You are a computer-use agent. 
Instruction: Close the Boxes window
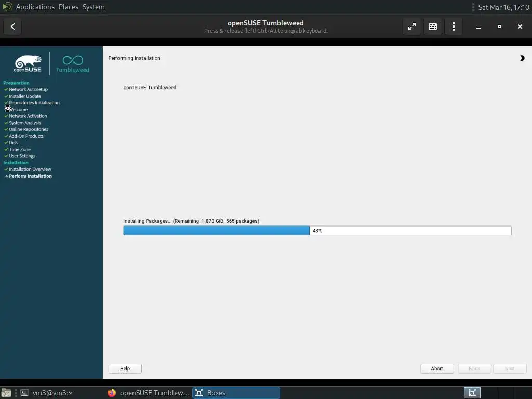520,26
